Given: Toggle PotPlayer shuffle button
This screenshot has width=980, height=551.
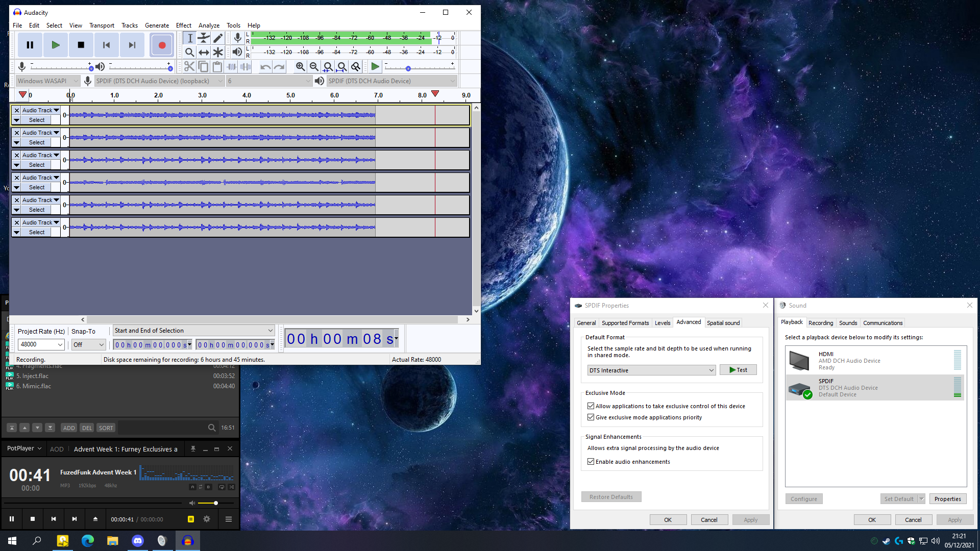Looking at the screenshot, I should (232, 487).
